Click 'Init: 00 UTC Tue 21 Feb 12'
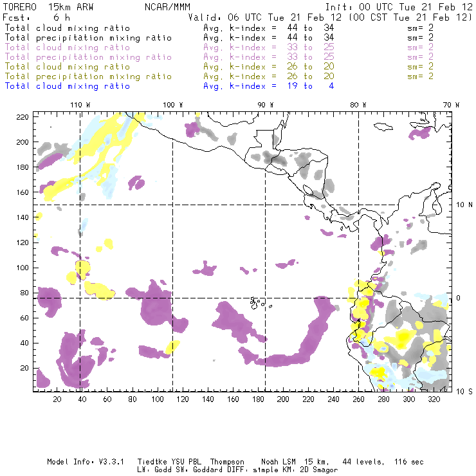476x476 pixels. (x=399, y=7)
